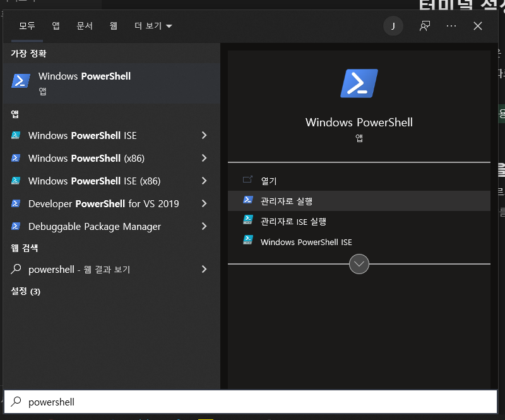Expand Developer PowerShell for VS 2019 arrow
The height and width of the screenshot is (420, 505).
coord(204,204)
